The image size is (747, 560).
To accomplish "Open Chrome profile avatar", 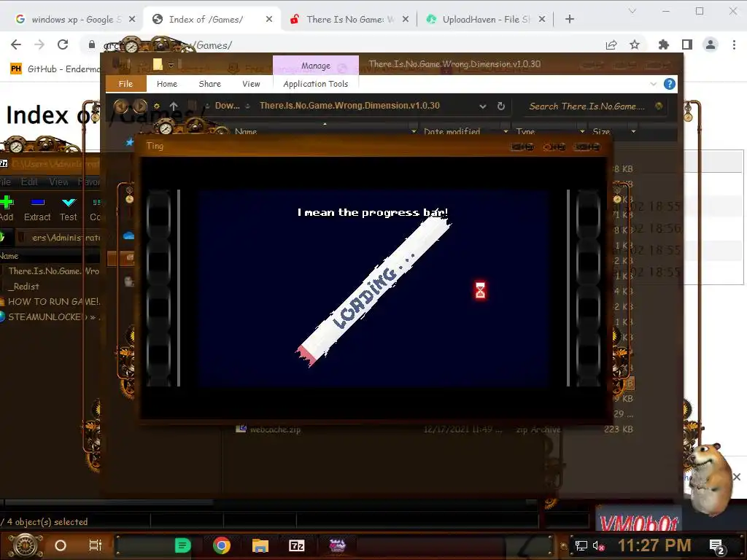I will (x=711, y=44).
